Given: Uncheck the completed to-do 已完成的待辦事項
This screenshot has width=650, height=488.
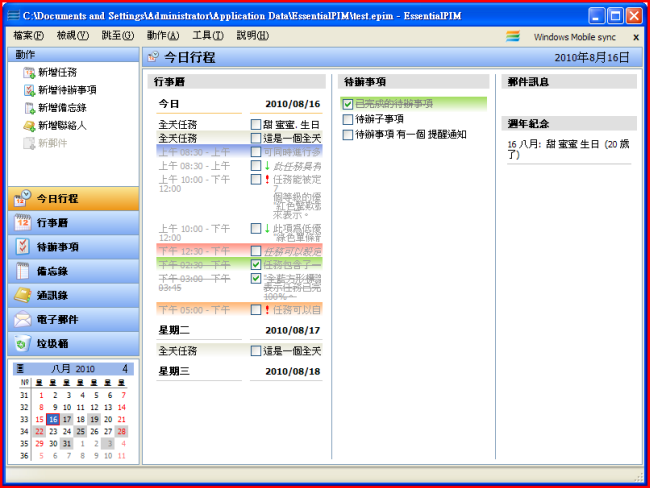Looking at the screenshot, I should 347,104.
